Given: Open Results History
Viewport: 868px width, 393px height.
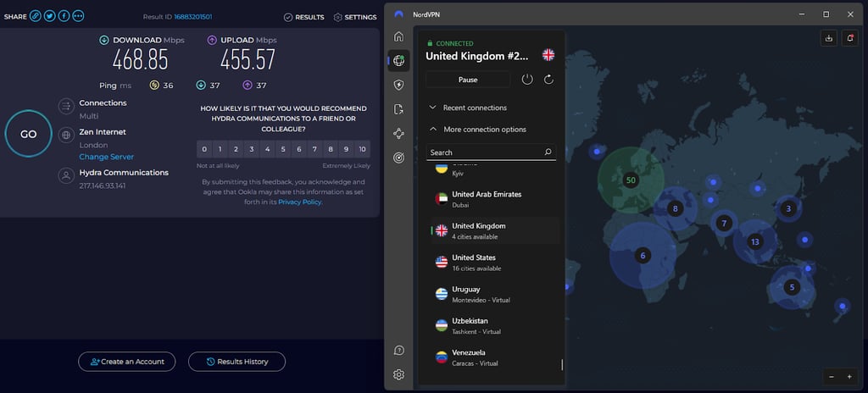Looking at the screenshot, I should pos(237,362).
